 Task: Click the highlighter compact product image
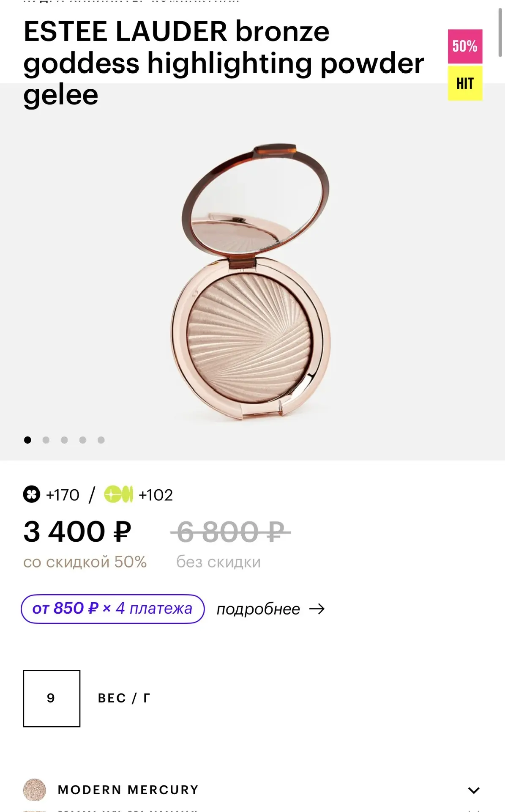[251, 282]
